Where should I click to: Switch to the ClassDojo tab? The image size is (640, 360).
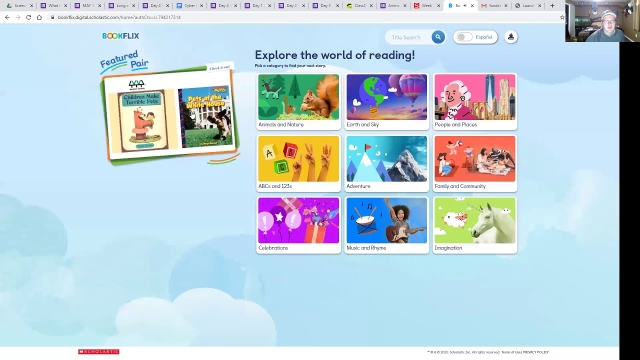pyautogui.click(x=360, y=5)
